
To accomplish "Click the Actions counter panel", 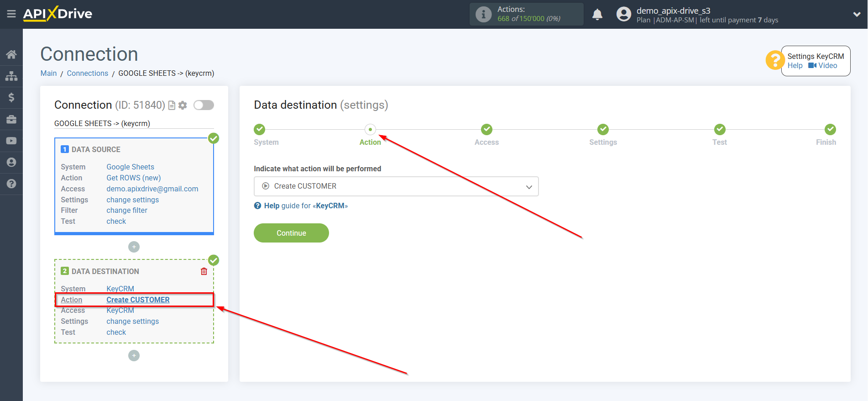I will (527, 14).
